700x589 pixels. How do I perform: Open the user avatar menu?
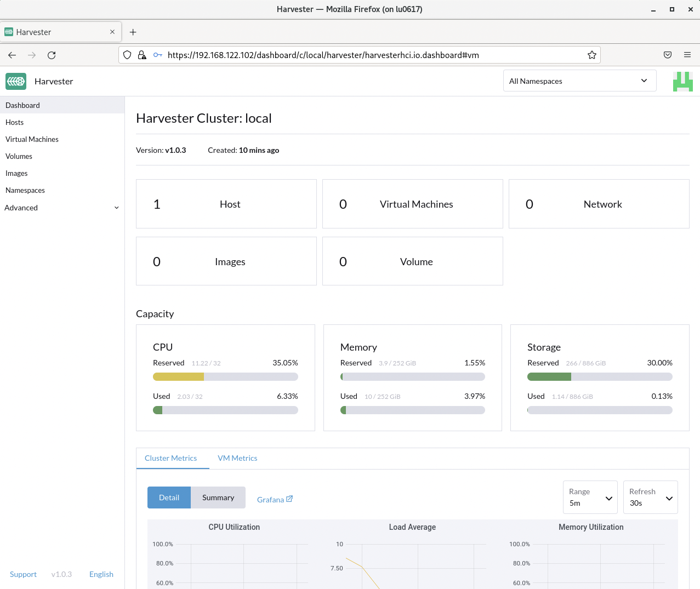click(x=683, y=81)
